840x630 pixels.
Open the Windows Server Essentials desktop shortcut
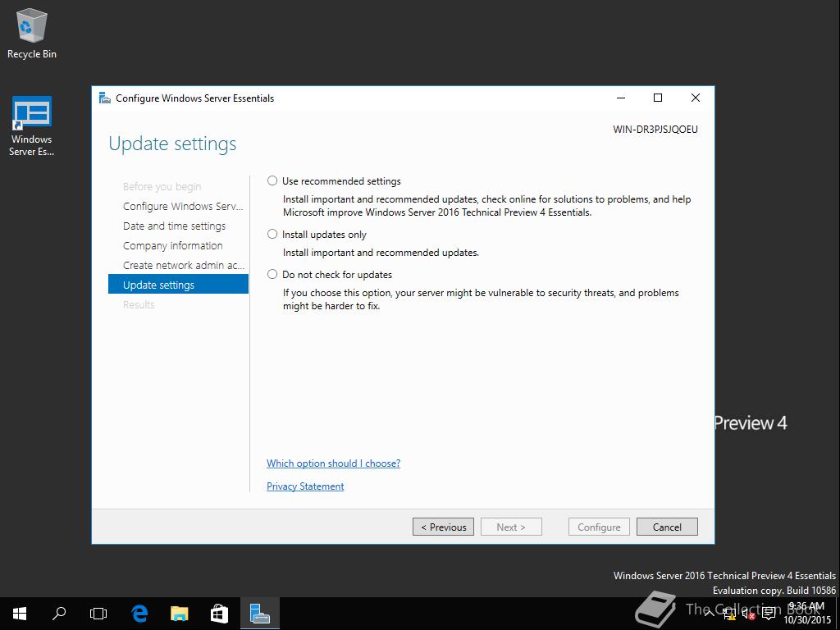[x=32, y=126]
